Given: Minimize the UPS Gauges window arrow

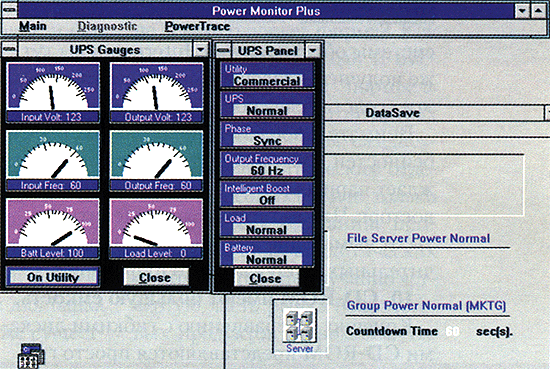Looking at the screenshot, I should tap(200, 49).
